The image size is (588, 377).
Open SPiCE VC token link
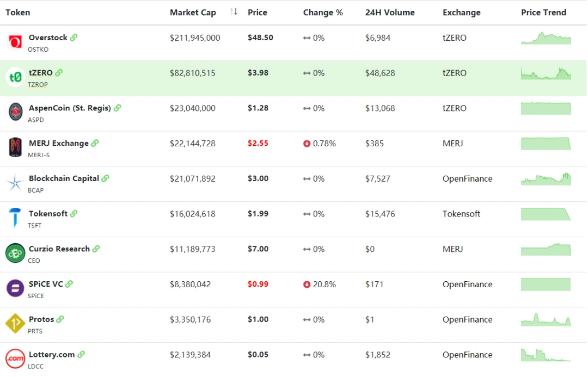click(46, 284)
